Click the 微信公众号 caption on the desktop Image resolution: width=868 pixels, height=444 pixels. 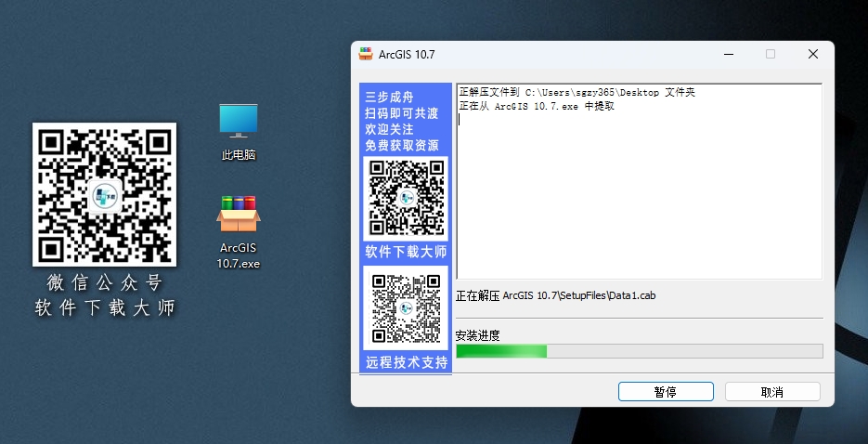tap(105, 283)
